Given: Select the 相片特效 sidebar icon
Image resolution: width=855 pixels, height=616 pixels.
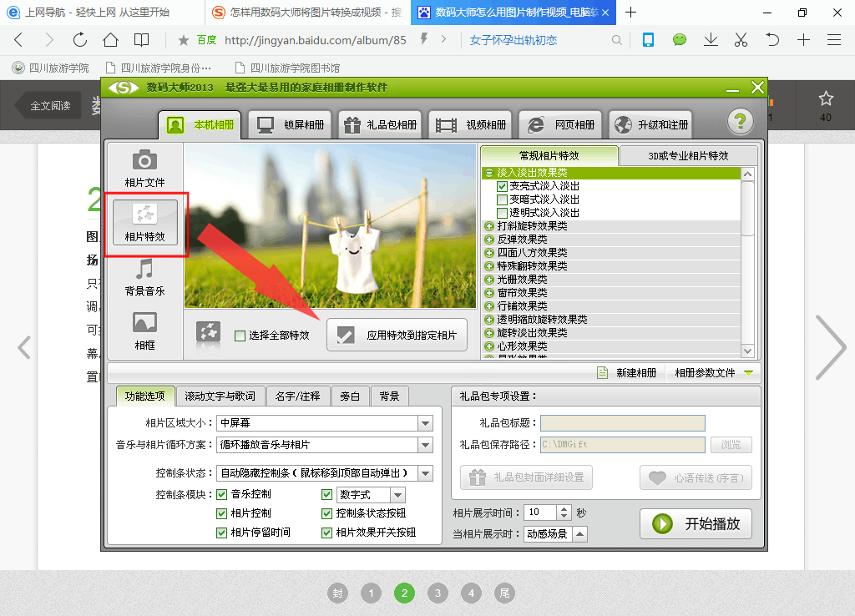Looking at the screenshot, I should 145,222.
